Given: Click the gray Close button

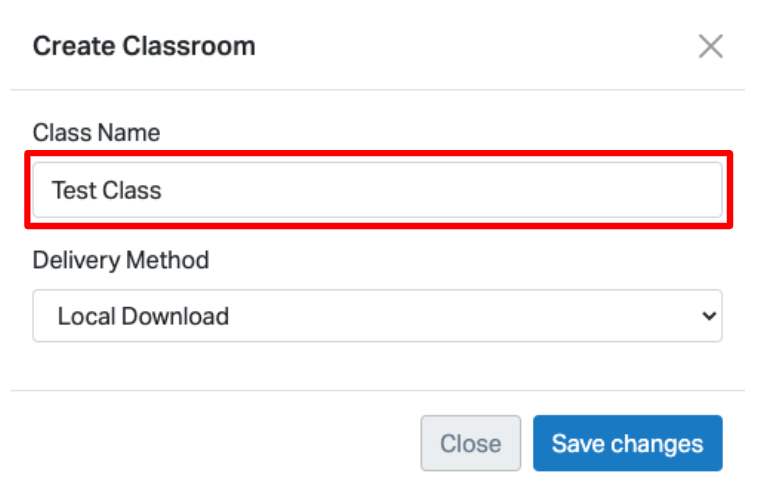Looking at the screenshot, I should pyautogui.click(x=470, y=443).
